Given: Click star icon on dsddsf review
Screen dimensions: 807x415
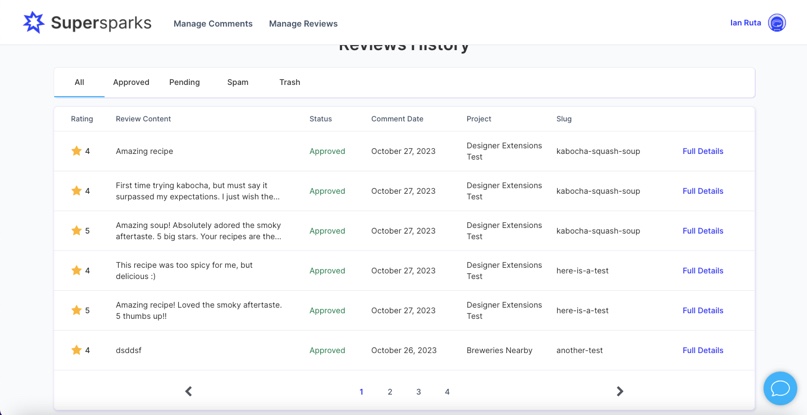Looking at the screenshot, I should click(76, 350).
